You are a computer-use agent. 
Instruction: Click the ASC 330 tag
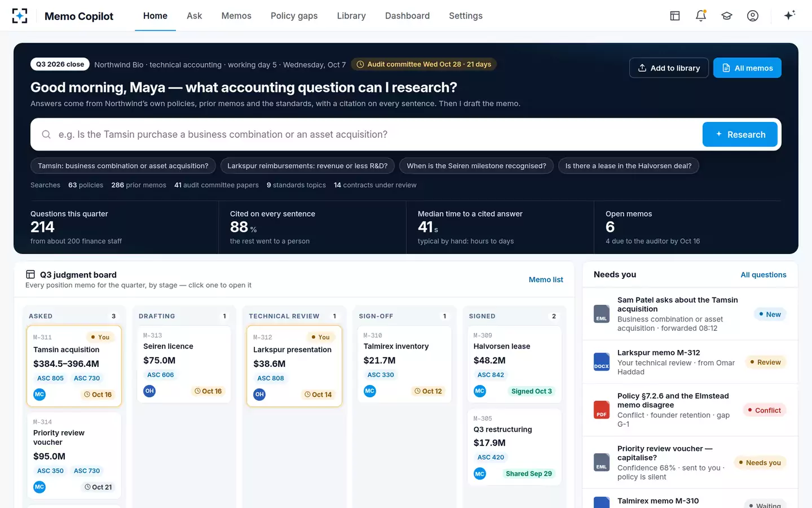point(381,375)
